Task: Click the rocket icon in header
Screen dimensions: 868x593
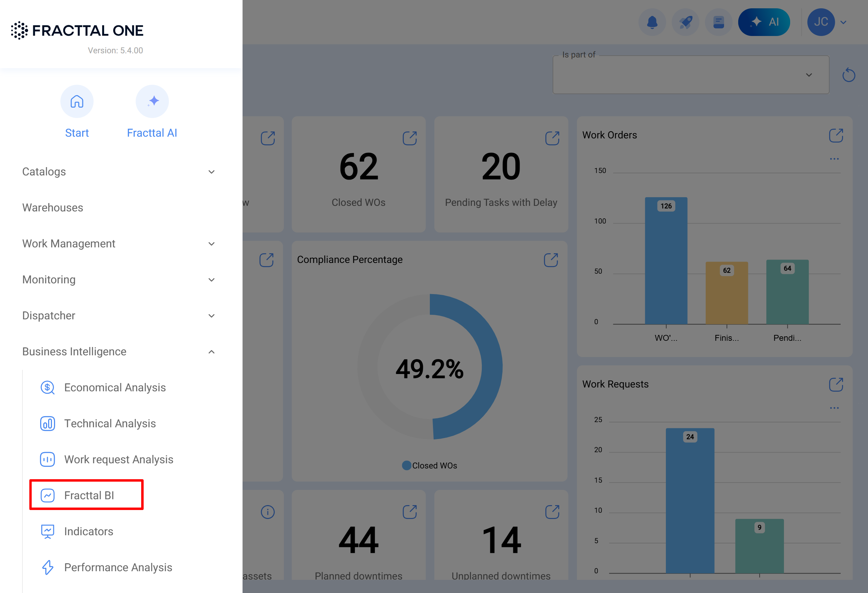Action: click(685, 22)
